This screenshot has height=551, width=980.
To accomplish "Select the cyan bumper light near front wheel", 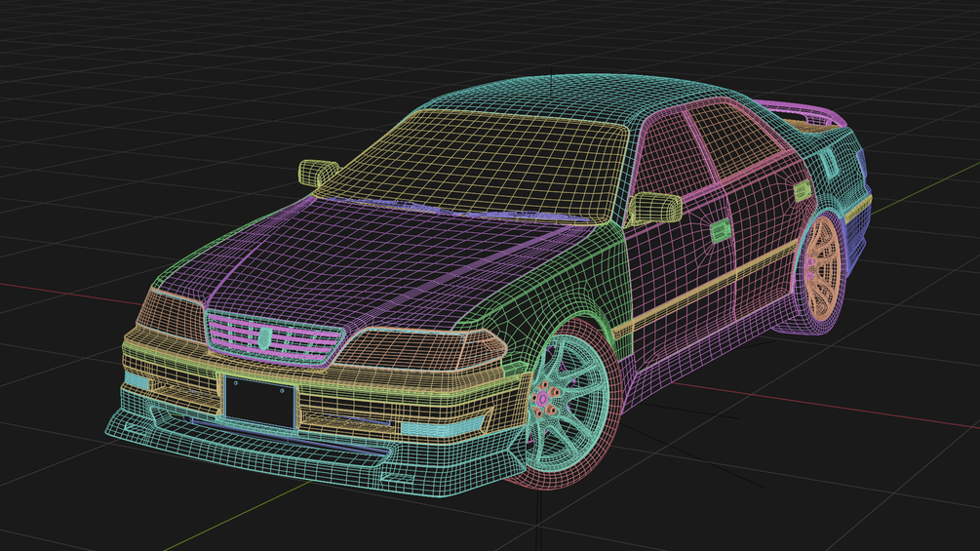I will tap(442, 427).
